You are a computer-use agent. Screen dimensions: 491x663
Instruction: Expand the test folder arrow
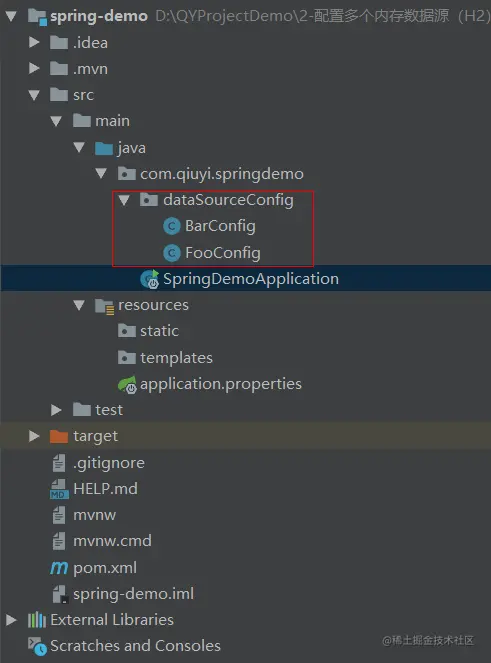pos(56,410)
